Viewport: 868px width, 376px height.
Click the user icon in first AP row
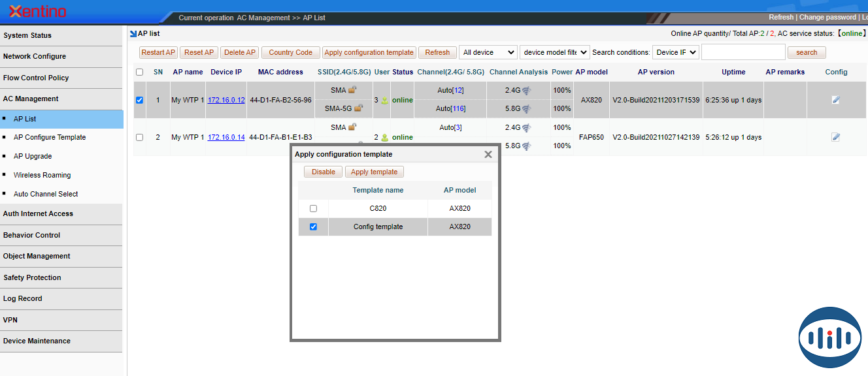point(384,101)
